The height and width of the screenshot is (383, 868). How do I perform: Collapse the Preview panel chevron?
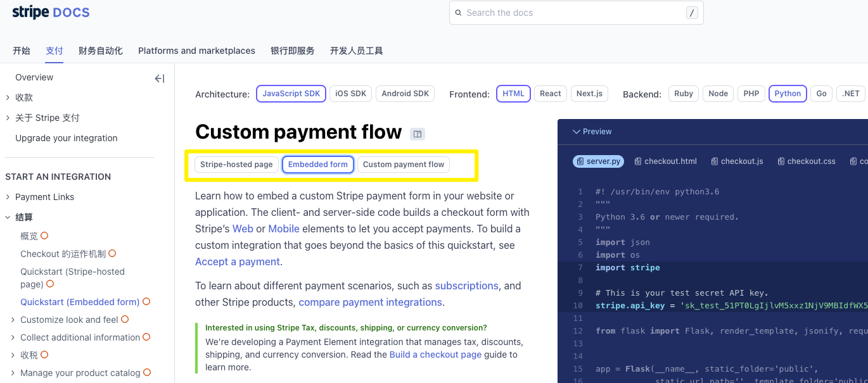576,132
